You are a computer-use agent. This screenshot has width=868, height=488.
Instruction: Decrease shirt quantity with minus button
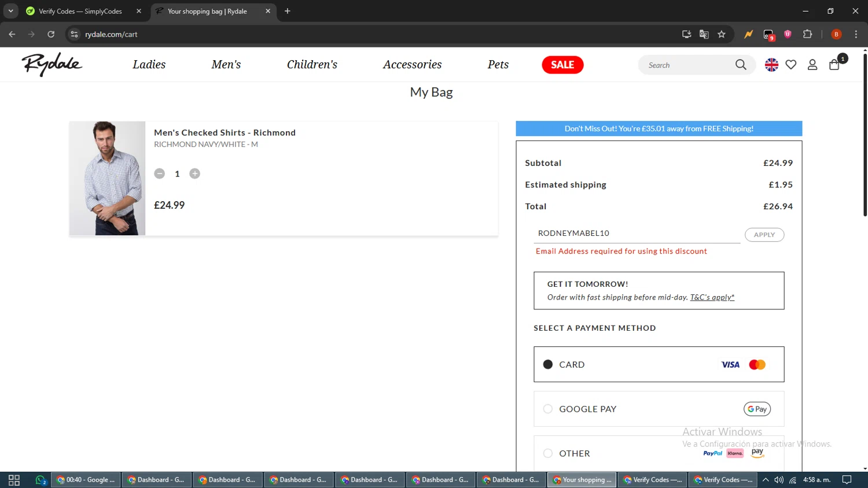click(x=160, y=173)
